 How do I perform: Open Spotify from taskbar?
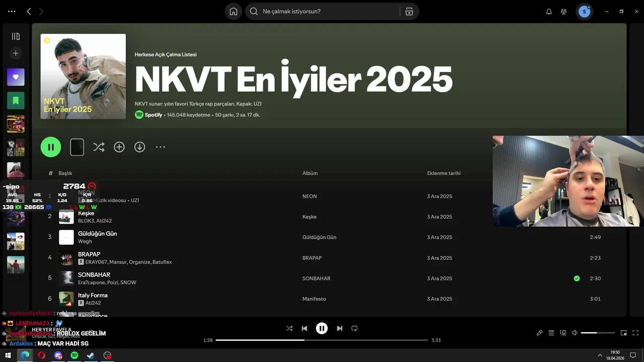pyautogui.click(x=74, y=355)
